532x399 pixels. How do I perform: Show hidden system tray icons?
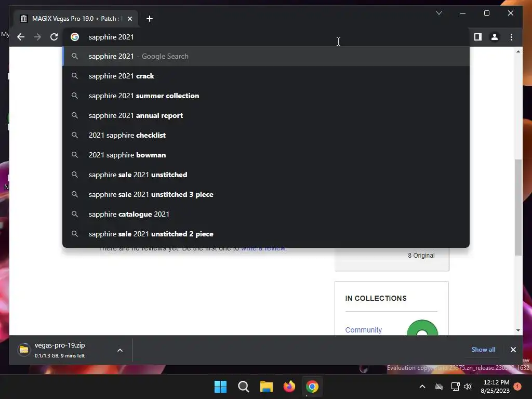422,387
